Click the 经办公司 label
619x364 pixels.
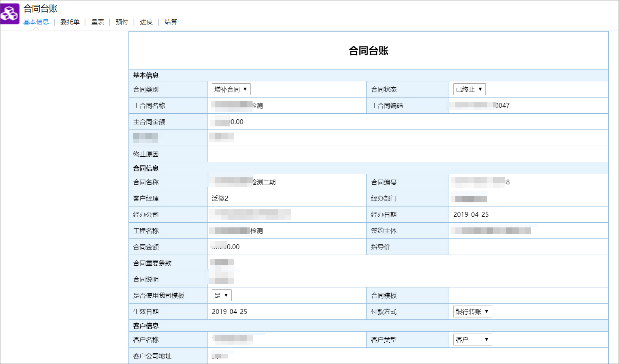coord(146,214)
